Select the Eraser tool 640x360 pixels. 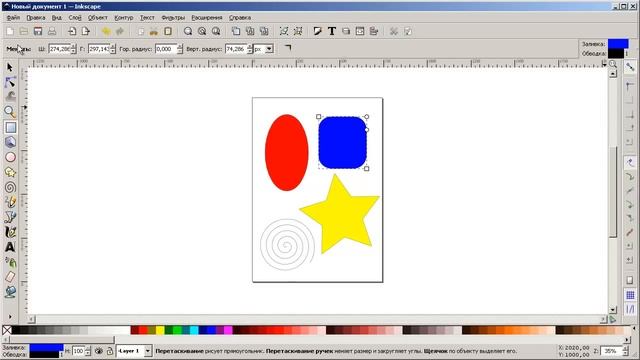[x=10, y=277]
